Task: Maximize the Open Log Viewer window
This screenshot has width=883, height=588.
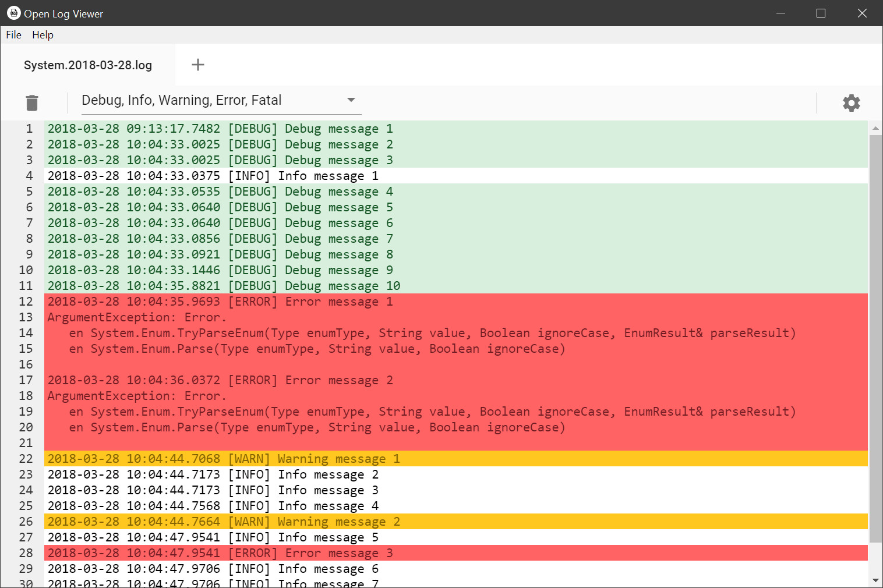Action: click(821, 13)
